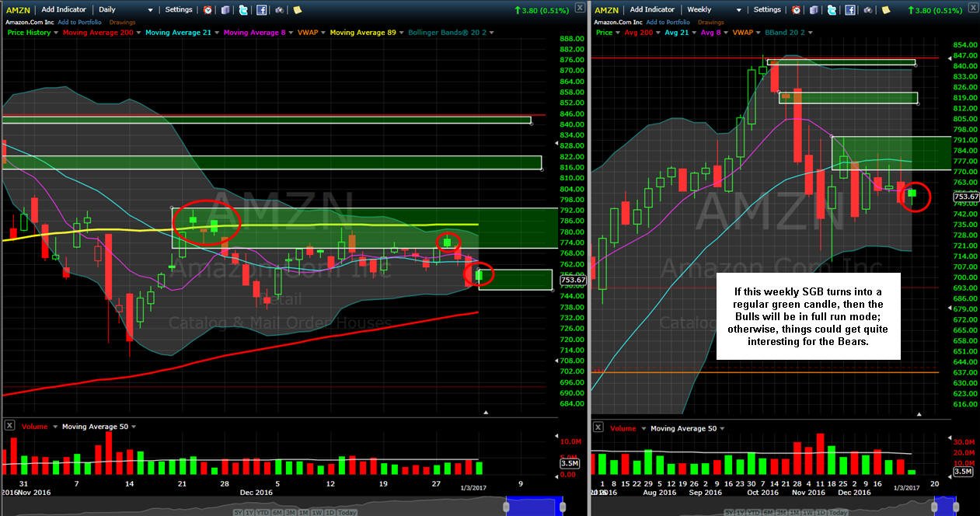This screenshot has height=516, width=980.
Task: Expand Moving Average 50 options in Daily volume
Action: [134, 427]
